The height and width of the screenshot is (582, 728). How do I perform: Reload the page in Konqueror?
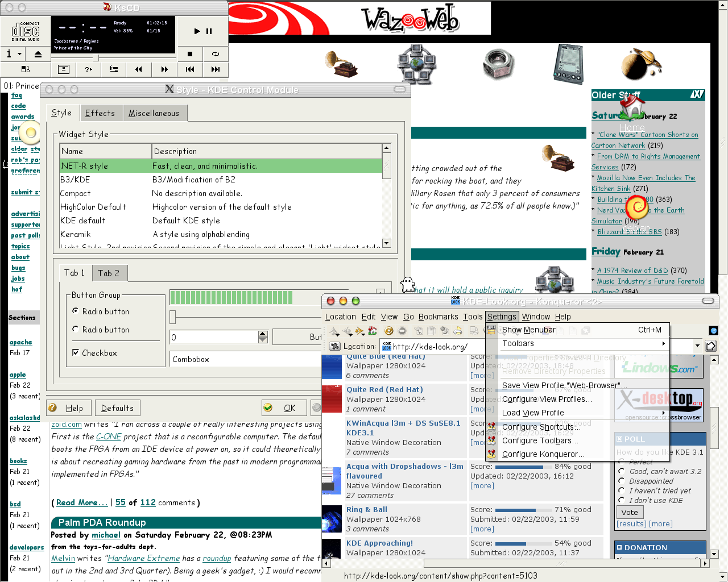[x=389, y=331]
